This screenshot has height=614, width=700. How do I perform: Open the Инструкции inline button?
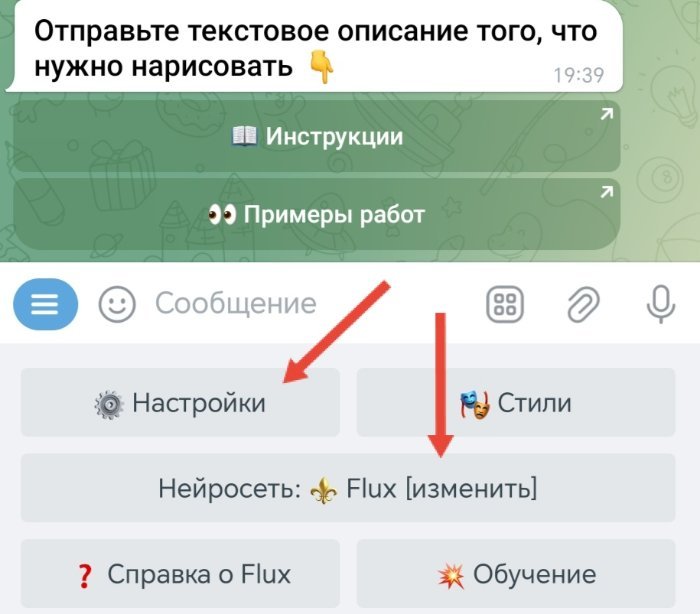point(317,136)
